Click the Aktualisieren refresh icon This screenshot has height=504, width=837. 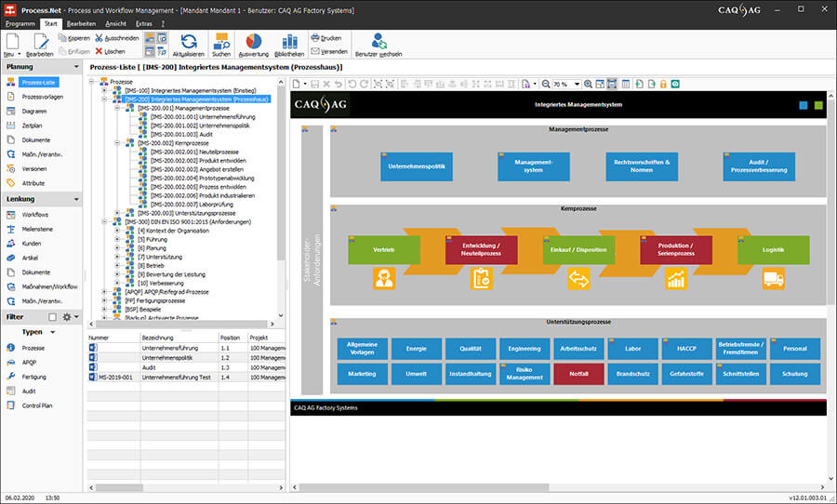click(189, 42)
